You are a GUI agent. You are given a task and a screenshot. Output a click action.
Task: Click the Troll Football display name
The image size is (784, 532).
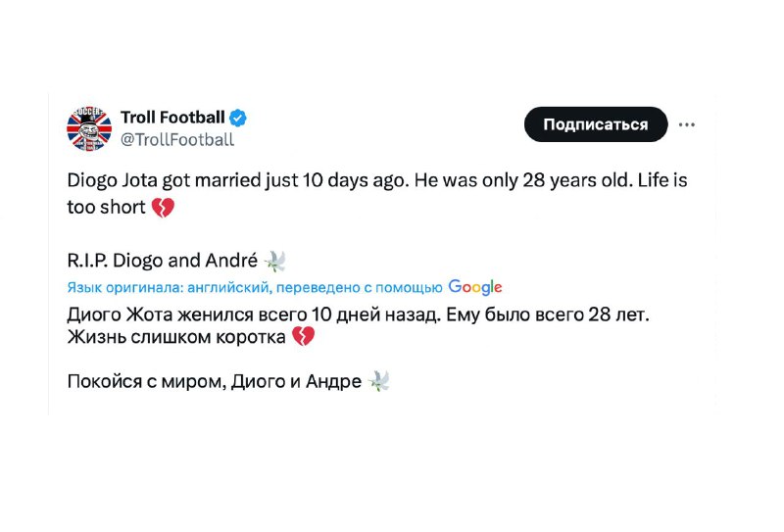tap(172, 117)
